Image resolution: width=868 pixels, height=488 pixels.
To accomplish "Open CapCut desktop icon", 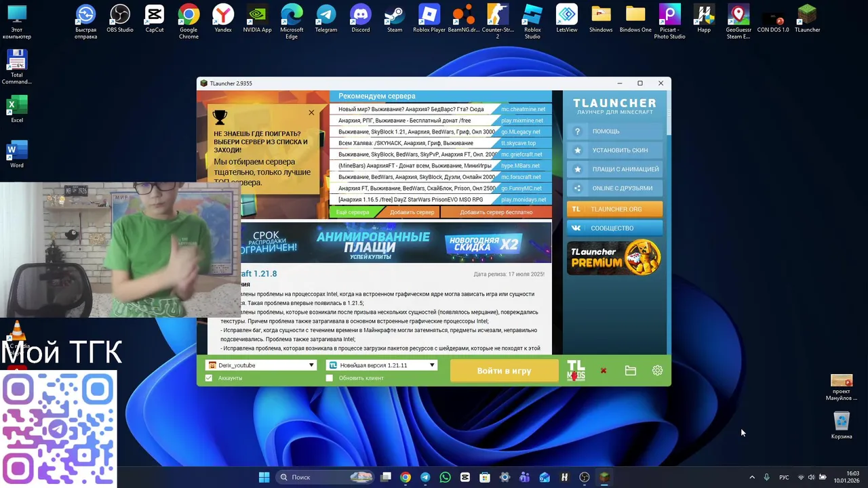I will pos(155,19).
